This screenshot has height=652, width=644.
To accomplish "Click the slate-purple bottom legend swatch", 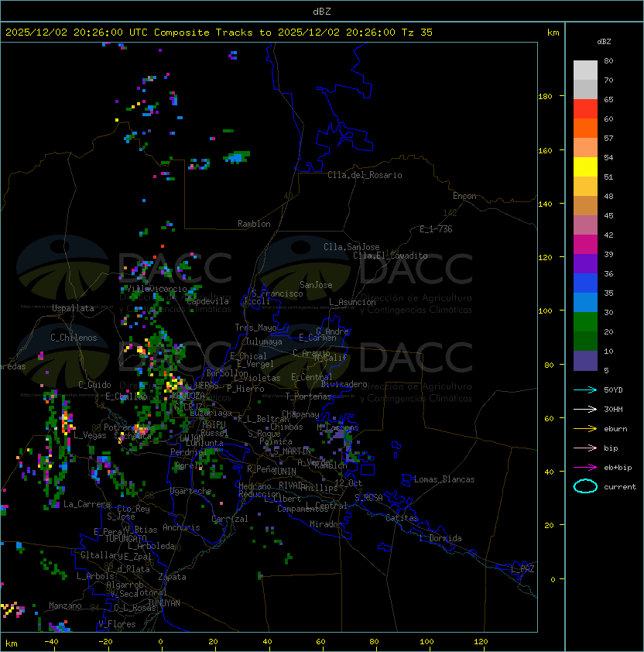I will (585, 361).
